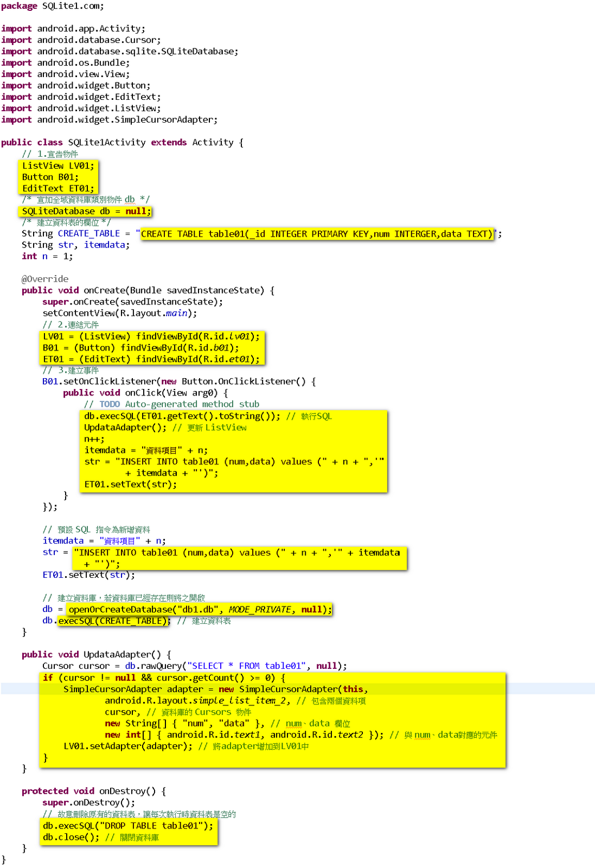Click 'if (cursor != null && cursor.getCount()' line
595x868 pixels.
click(164, 678)
